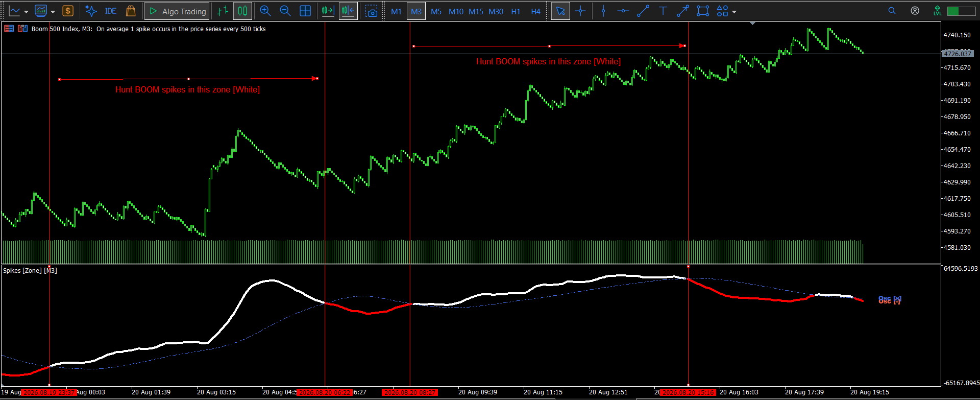
Task: Expand the shapes tool dropdown arrow
Action: pyautogui.click(x=734, y=11)
